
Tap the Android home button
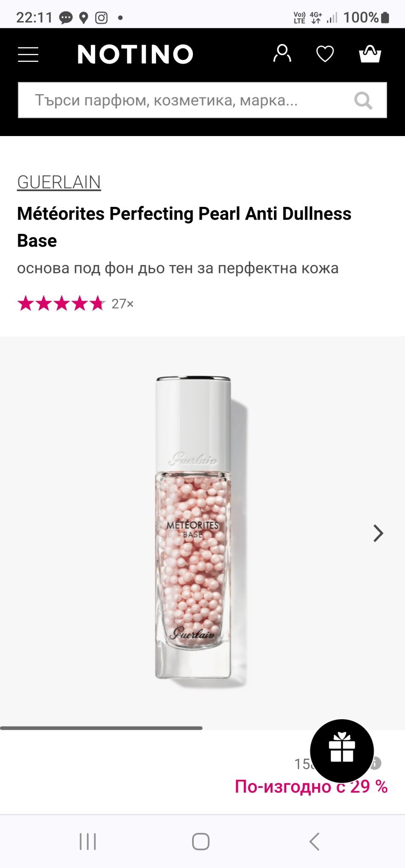(x=201, y=841)
